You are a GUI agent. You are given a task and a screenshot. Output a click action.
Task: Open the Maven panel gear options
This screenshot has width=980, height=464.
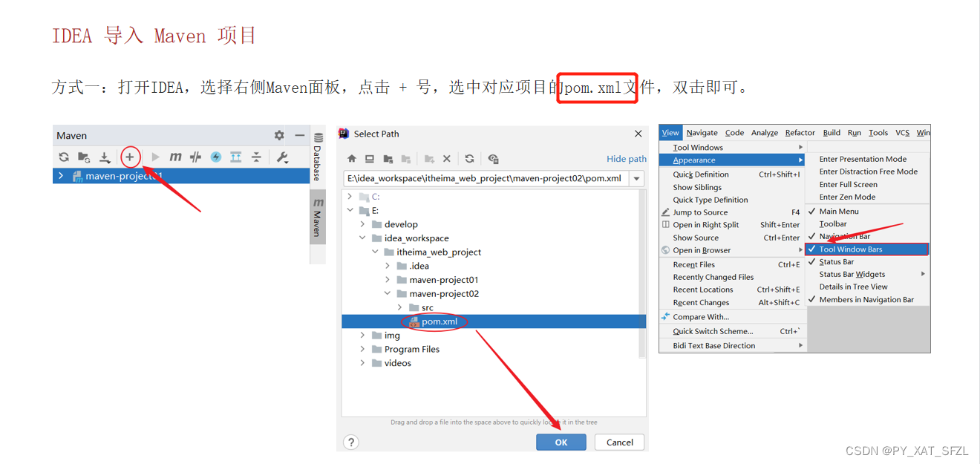[279, 135]
